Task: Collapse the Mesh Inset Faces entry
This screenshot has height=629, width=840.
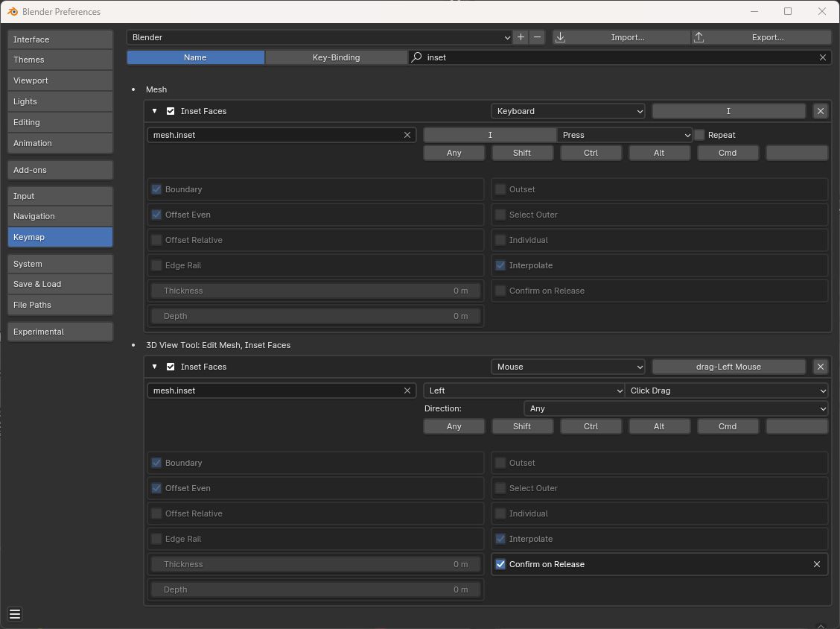Action: [155, 111]
